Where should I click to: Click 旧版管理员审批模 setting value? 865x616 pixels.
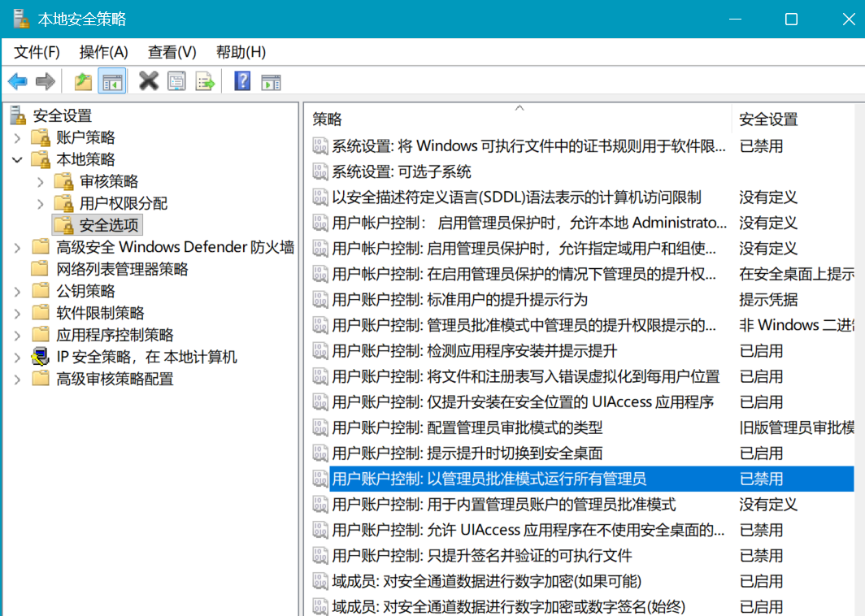[x=797, y=427]
